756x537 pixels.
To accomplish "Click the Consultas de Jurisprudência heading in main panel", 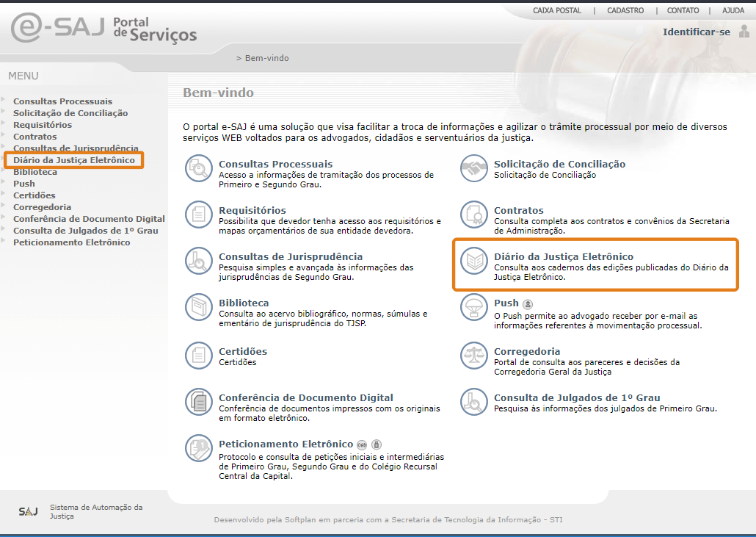I will 291,256.
